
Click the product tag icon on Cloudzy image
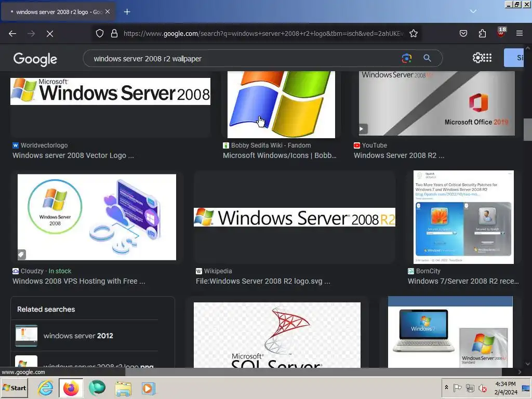[x=21, y=254]
